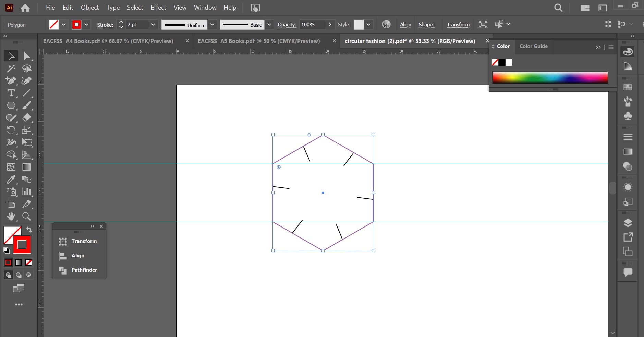Viewport: 644px width, 337px height.
Task: Pick the Shaper tool
Action: tap(11, 118)
